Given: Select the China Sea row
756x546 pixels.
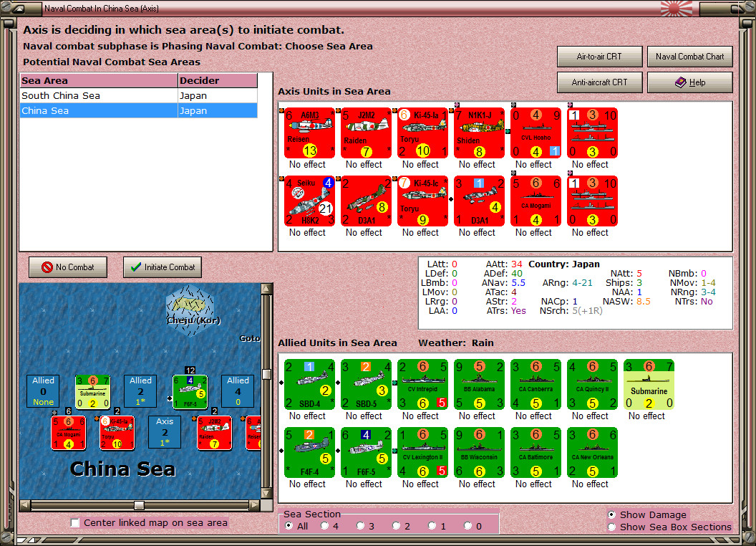Looking at the screenshot, I should pos(138,110).
